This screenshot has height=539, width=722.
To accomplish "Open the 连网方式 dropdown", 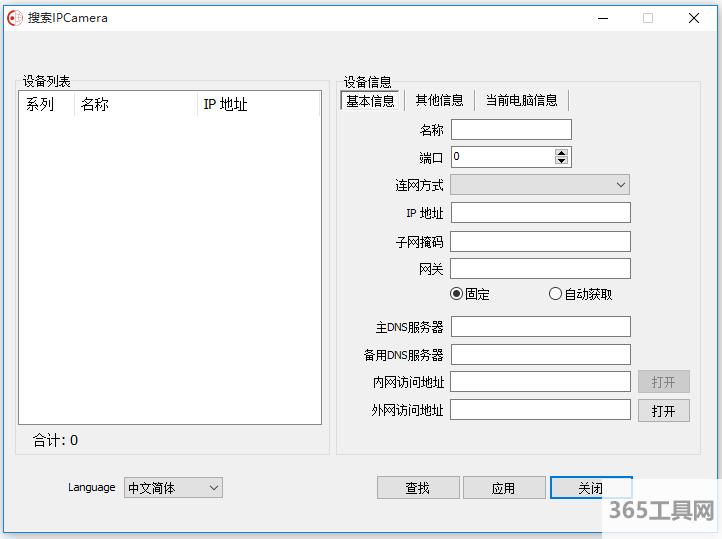I will pyautogui.click(x=540, y=185).
